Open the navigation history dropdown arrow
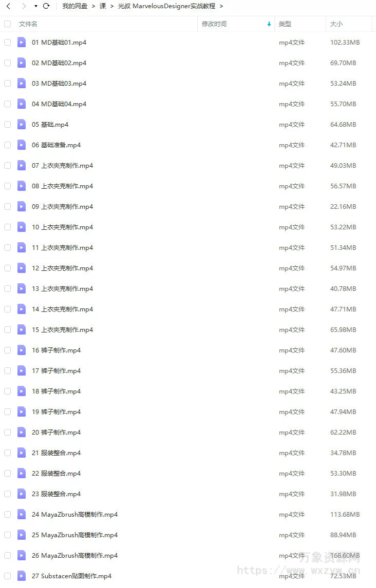The image size is (376, 588). [x=35, y=6]
